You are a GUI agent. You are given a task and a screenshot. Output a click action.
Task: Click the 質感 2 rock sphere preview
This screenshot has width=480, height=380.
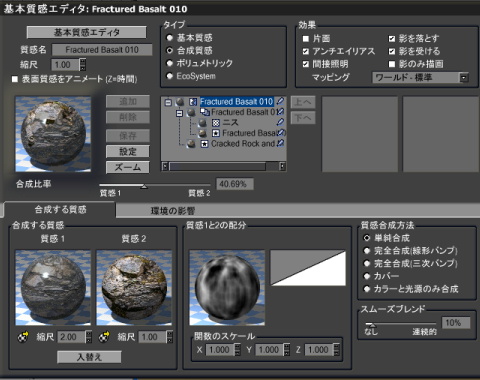pos(134,288)
